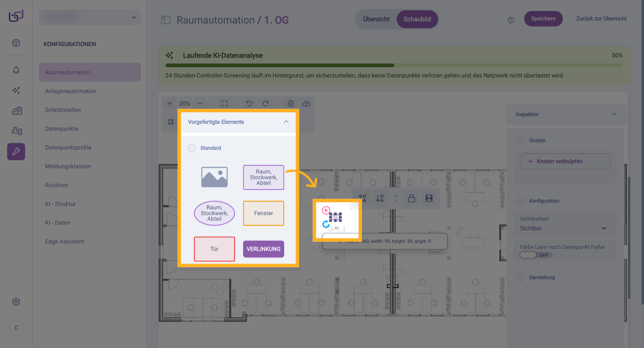This screenshot has width=644, height=348.
Task: Switch to the Übersicht tab
Action: click(x=376, y=19)
